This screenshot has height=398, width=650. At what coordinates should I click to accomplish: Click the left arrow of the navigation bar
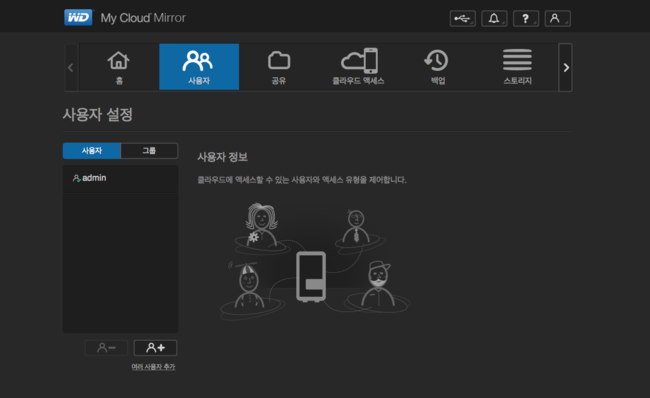71,67
